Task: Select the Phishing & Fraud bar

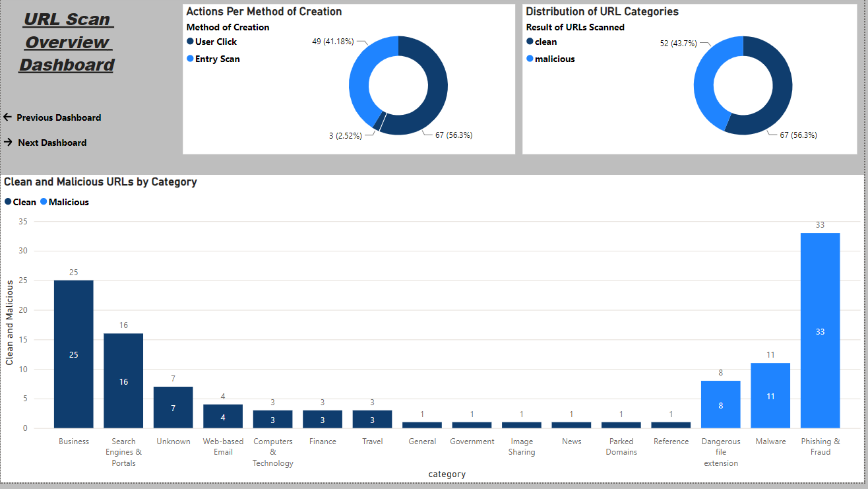Action: pos(820,330)
